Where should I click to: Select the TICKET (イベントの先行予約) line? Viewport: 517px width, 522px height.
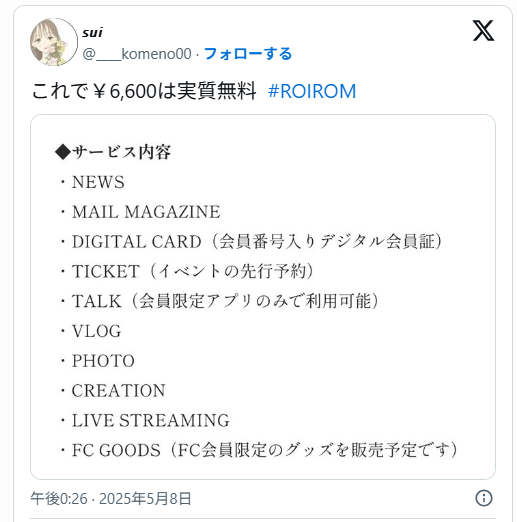tap(187, 271)
